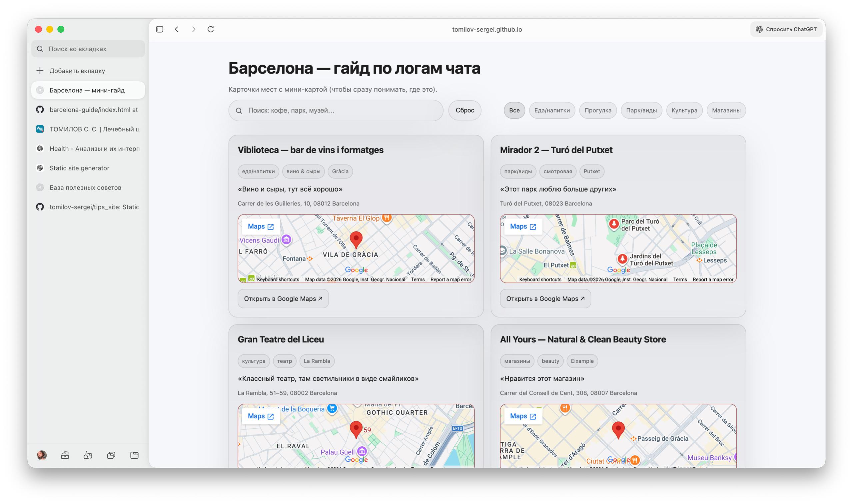853x504 pixels.
Task: Toggle the sidebar with the toolbar panel icon
Action: [x=160, y=29]
